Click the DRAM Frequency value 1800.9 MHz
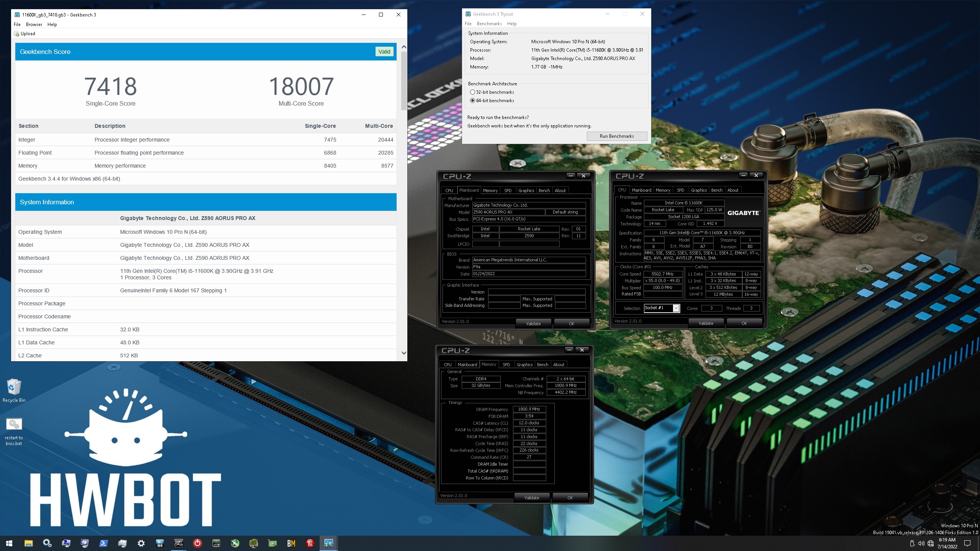Screen dimensions: 980x551 pyautogui.click(x=529, y=409)
